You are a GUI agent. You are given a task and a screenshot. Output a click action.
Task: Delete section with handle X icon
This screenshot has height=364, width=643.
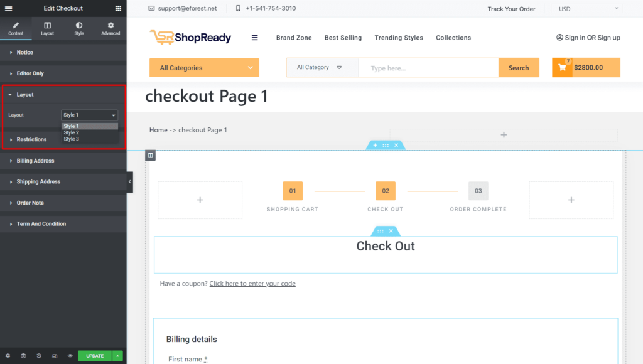[x=396, y=145]
